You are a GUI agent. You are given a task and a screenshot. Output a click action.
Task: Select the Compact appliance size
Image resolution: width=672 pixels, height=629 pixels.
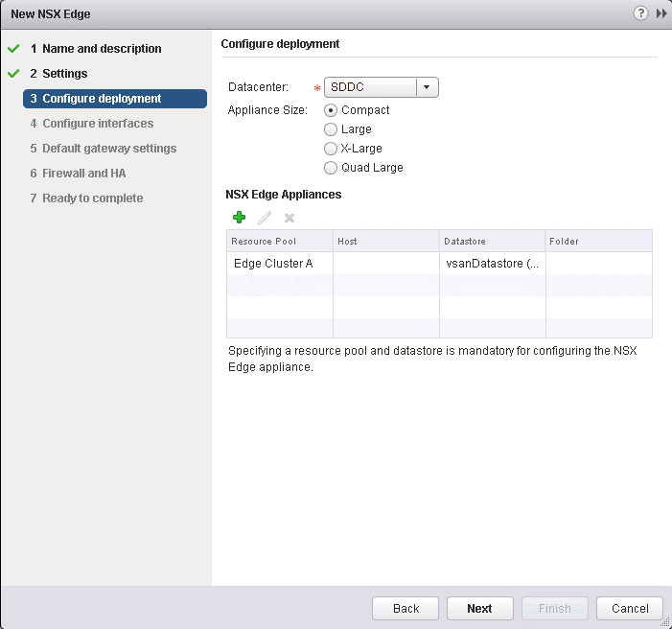coord(332,110)
